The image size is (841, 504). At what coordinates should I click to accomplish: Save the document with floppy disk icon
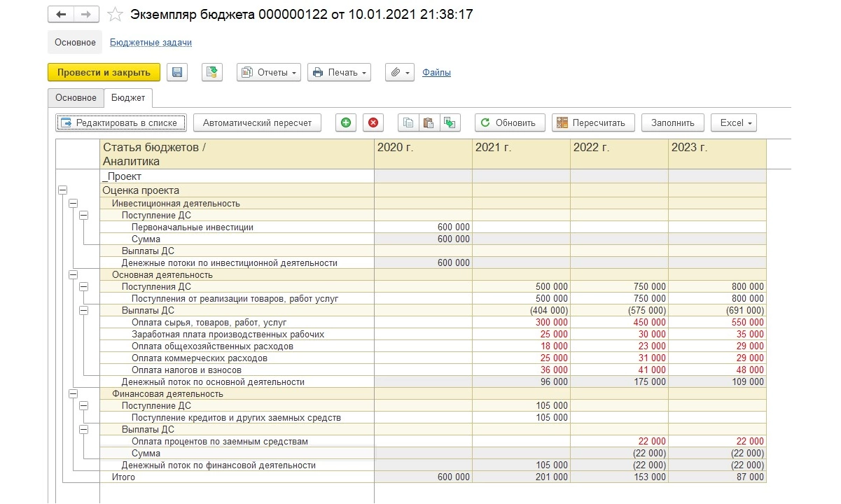(x=177, y=72)
